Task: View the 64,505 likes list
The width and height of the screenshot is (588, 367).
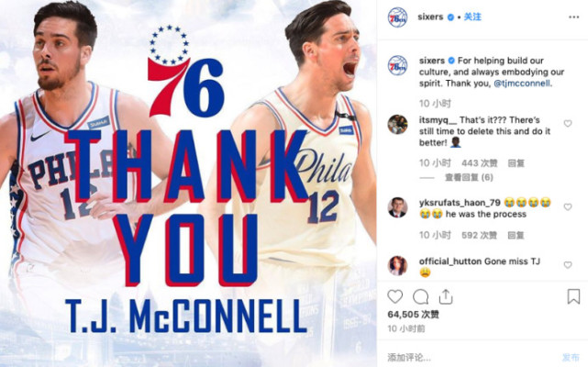Action: click(x=413, y=315)
